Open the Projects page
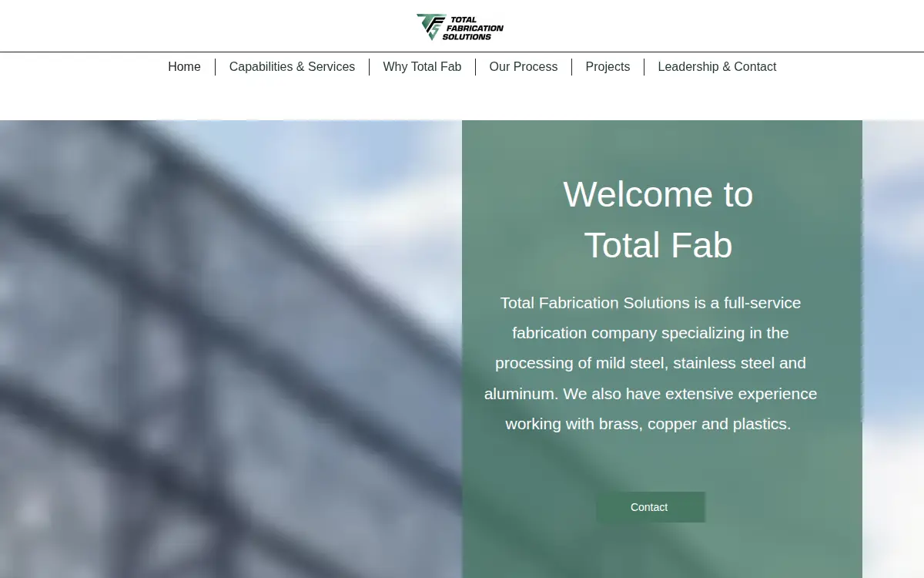The height and width of the screenshot is (578, 924). pyautogui.click(x=608, y=67)
